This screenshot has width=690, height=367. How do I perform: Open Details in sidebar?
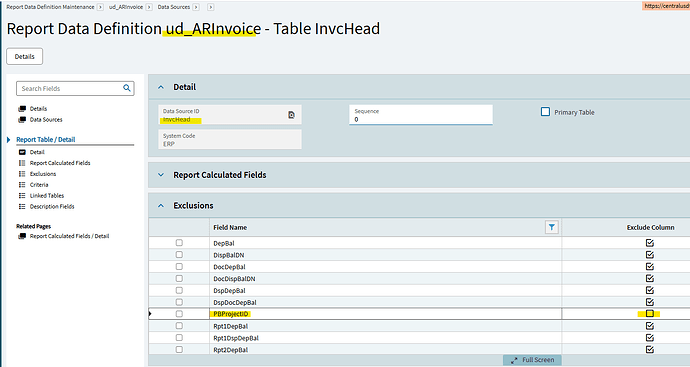click(38, 109)
